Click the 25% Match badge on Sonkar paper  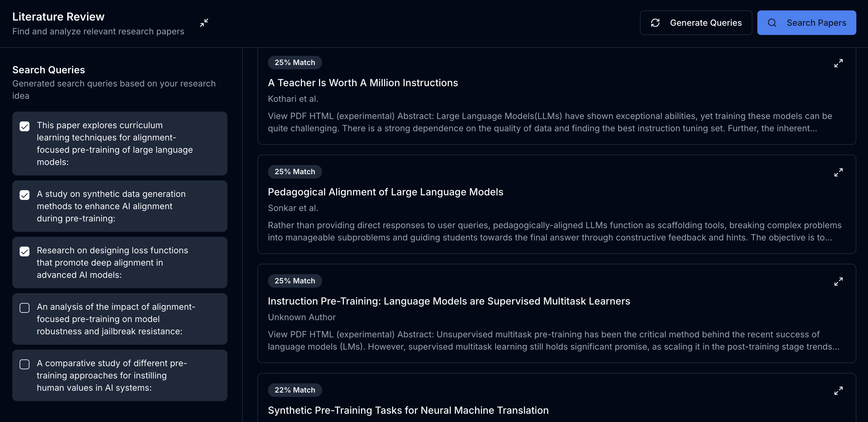(x=295, y=171)
